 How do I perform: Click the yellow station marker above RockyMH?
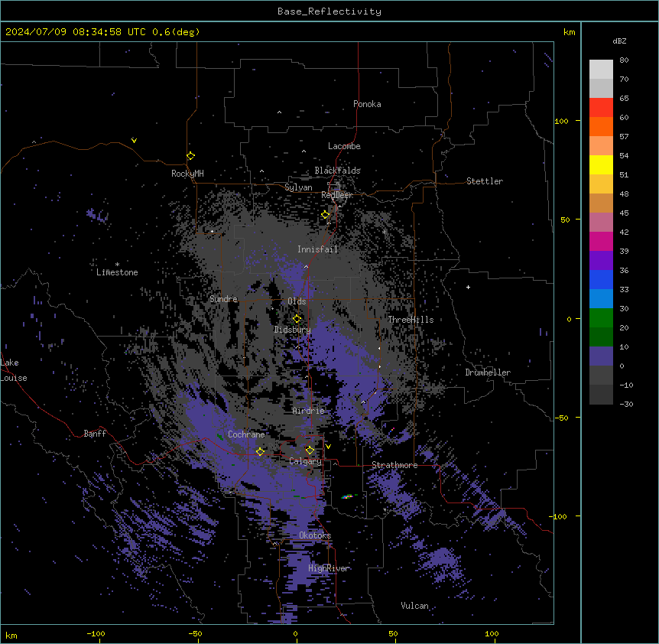point(190,156)
